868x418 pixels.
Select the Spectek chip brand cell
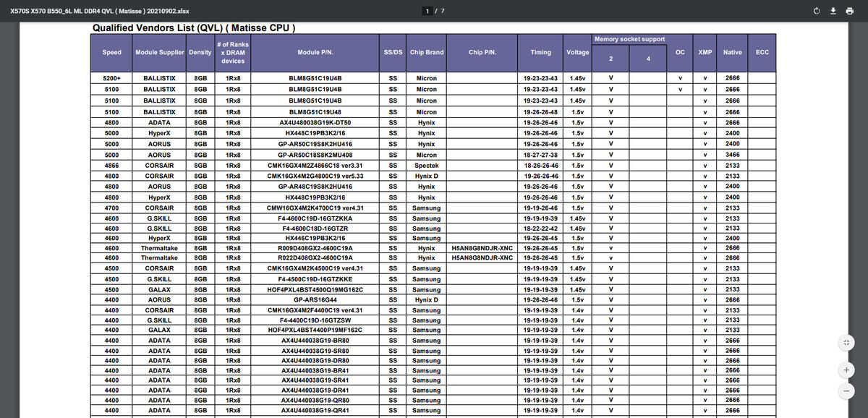click(x=427, y=166)
